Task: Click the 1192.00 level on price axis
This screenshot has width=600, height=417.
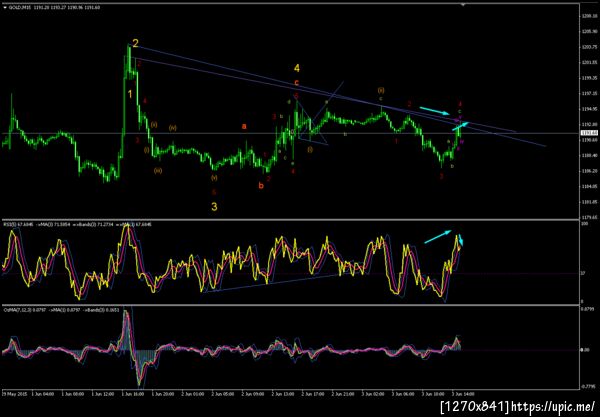Action: tap(588, 124)
